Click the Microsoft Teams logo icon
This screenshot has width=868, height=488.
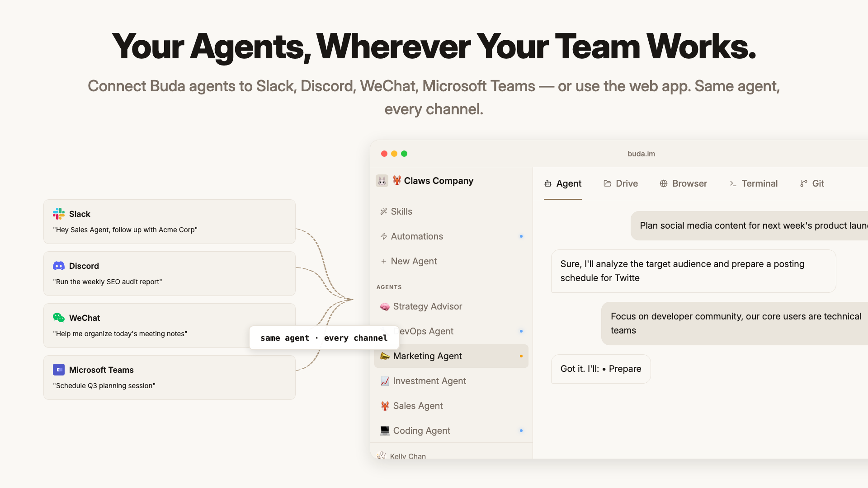click(x=59, y=370)
